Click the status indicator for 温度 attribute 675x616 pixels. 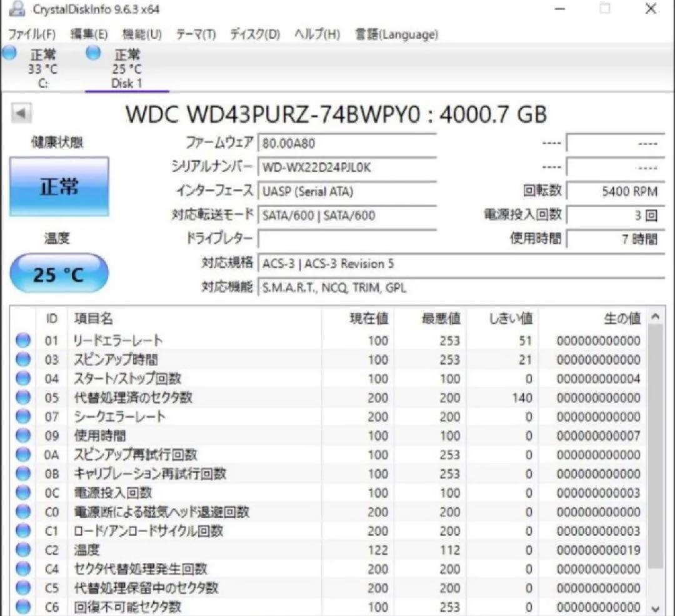pyautogui.click(x=23, y=550)
